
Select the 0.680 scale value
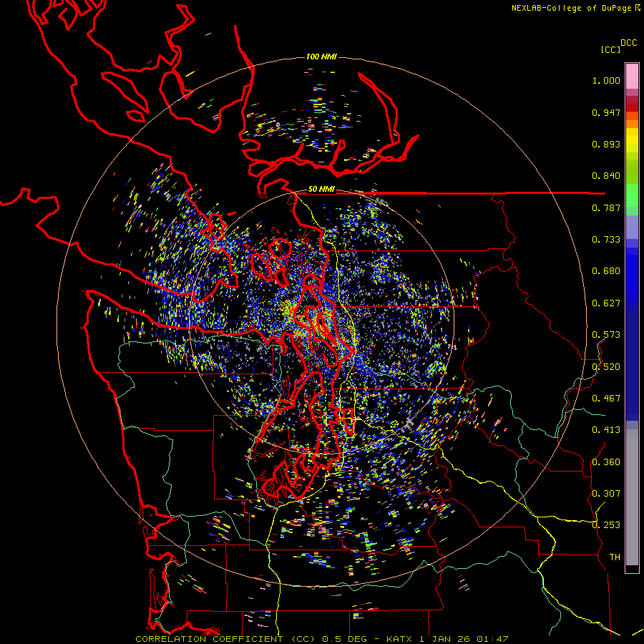tap(606, 271)
